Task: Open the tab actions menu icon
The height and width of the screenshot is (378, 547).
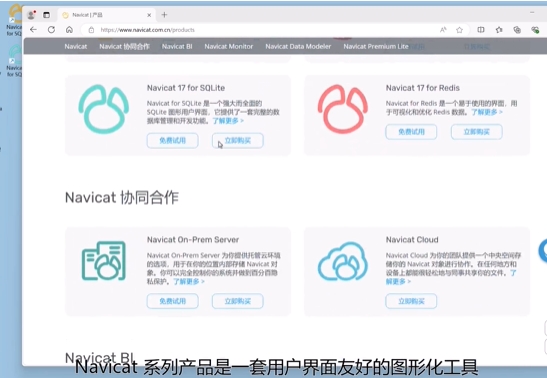Action: [46, 15]
